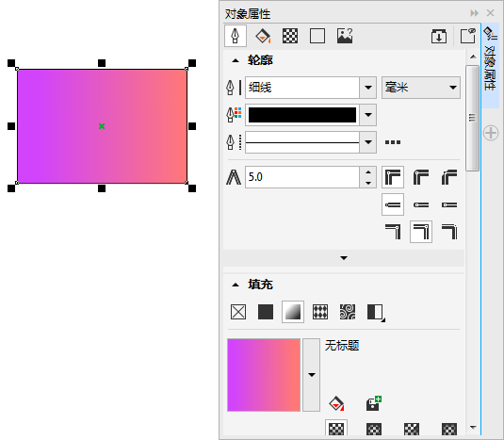Click the miter limit 5.0 field
Viewport: 504px width, 440px height.
[302, 177]
